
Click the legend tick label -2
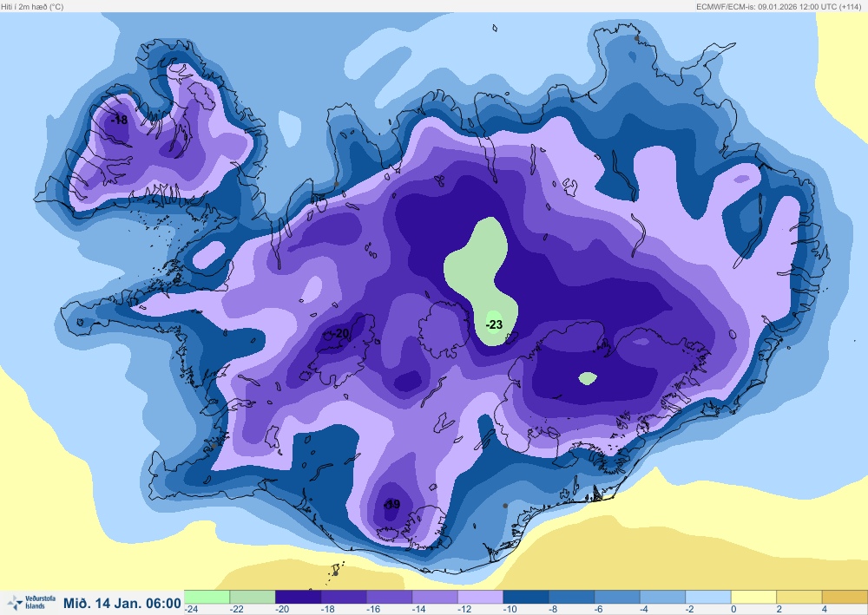click(690, 609)
